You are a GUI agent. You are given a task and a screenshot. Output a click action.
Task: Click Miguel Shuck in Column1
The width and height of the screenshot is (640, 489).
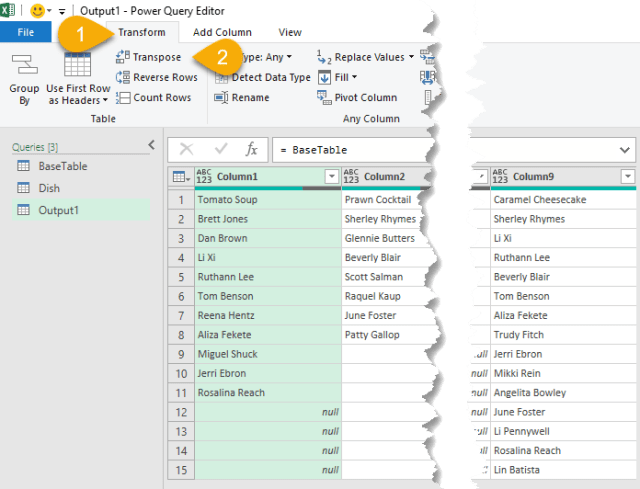pos(268,354)
